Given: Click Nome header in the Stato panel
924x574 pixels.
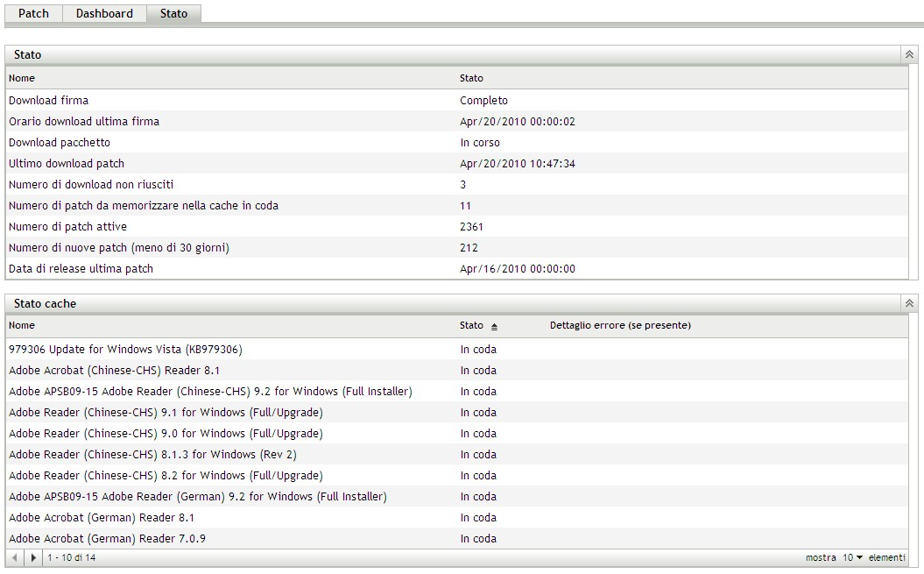Looking at the screenshot, I should tap(22, 78).
